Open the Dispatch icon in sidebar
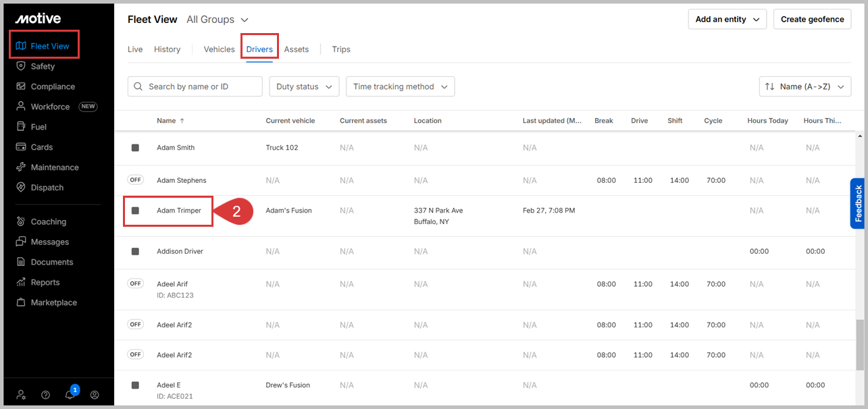 [21, 188]
